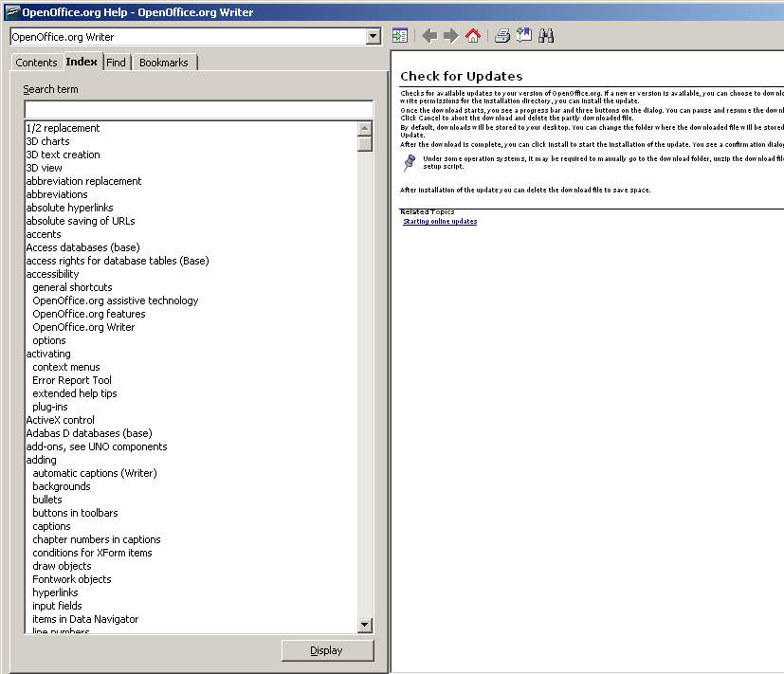The height and width of the screenshot is (674, 784).
Task: Switch to the Find tab
Action: tap(116, 63)
